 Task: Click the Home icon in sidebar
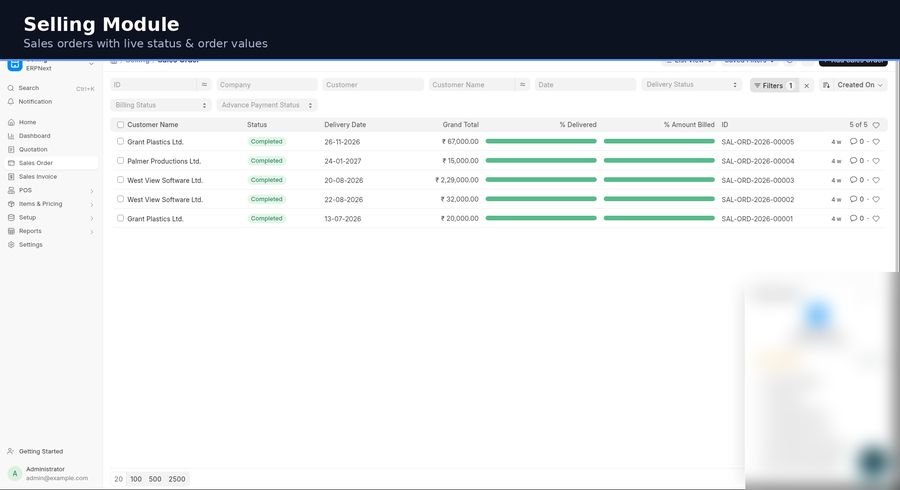click(x=11, y=122)
